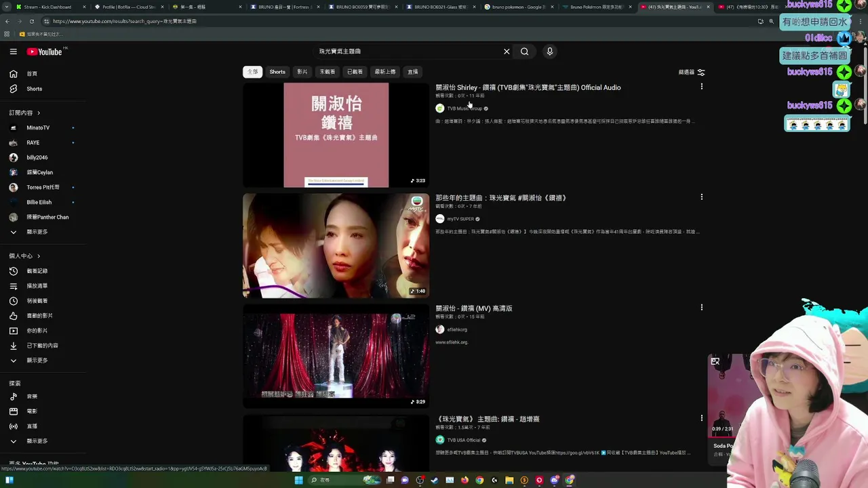This screenshot has width=868, height=488.
Task: Open more options for 關淑怡 Shirley Official Audio video
Action: point(701,87)
